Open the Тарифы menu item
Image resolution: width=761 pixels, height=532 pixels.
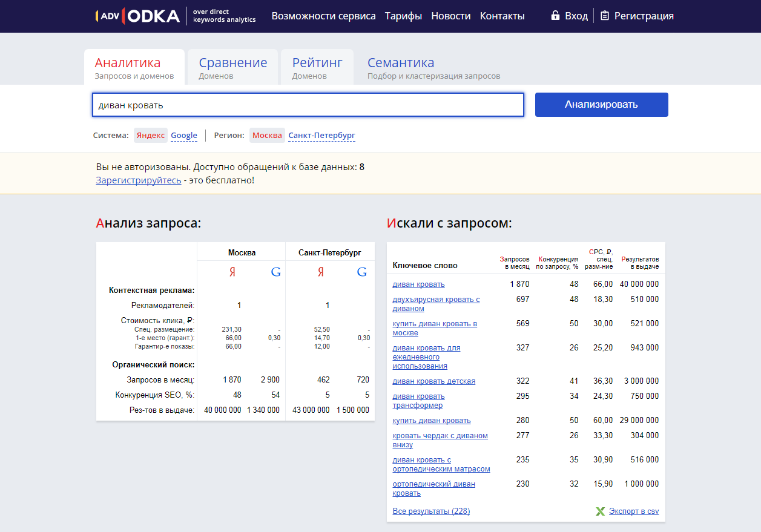403,16
